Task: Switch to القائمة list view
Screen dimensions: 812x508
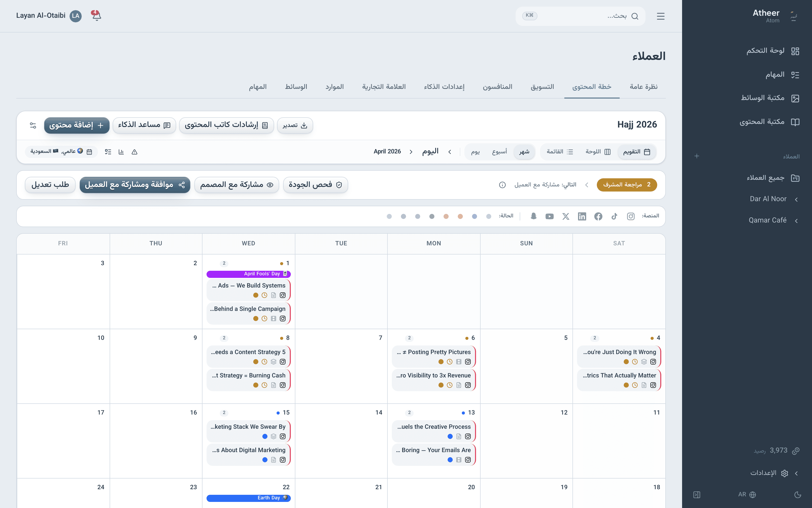Action: click(560, 152)
